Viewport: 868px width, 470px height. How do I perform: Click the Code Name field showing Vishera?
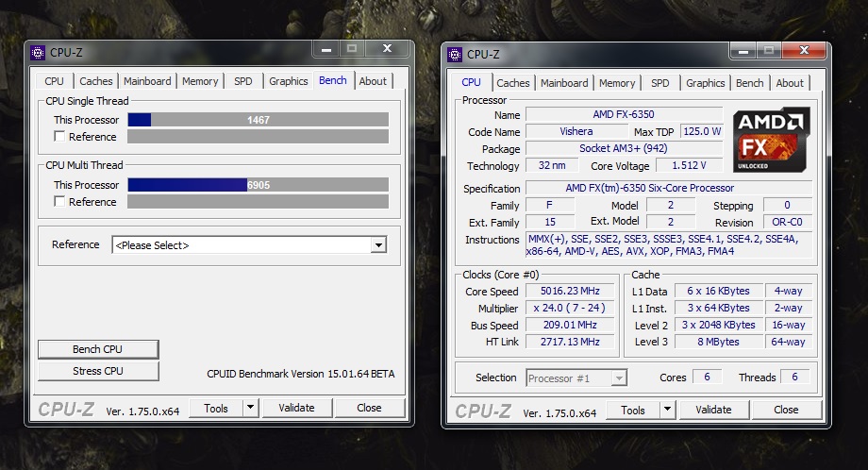pyautogui.click(x=576, y=132)
